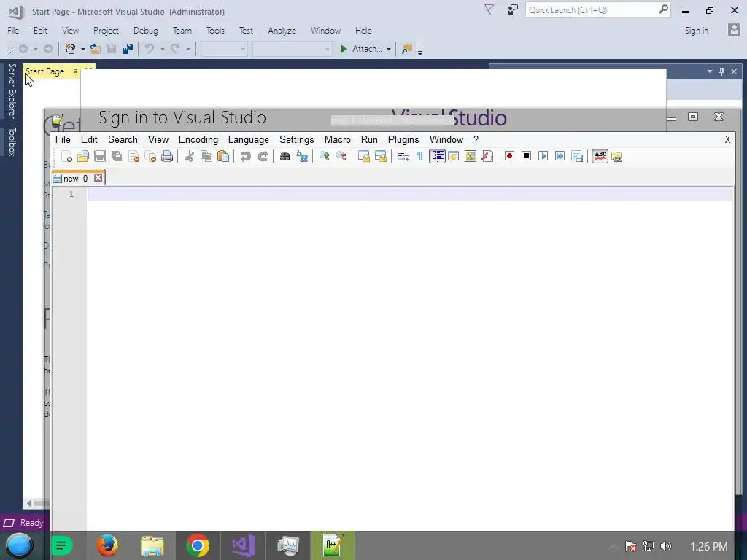Open Visual Studio's Analyze menu
This screenshot has height=560, width=747.
click(282, 31)
